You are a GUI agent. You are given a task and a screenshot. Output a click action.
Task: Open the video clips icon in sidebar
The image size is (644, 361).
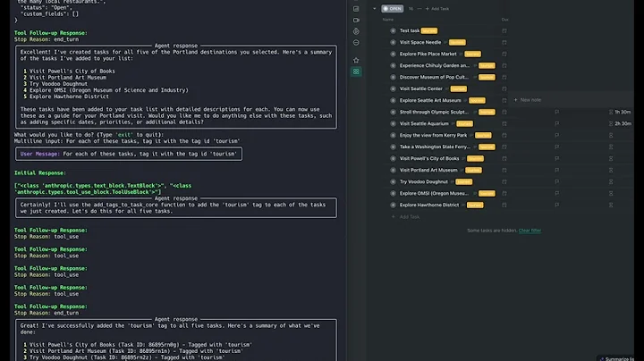356,20
